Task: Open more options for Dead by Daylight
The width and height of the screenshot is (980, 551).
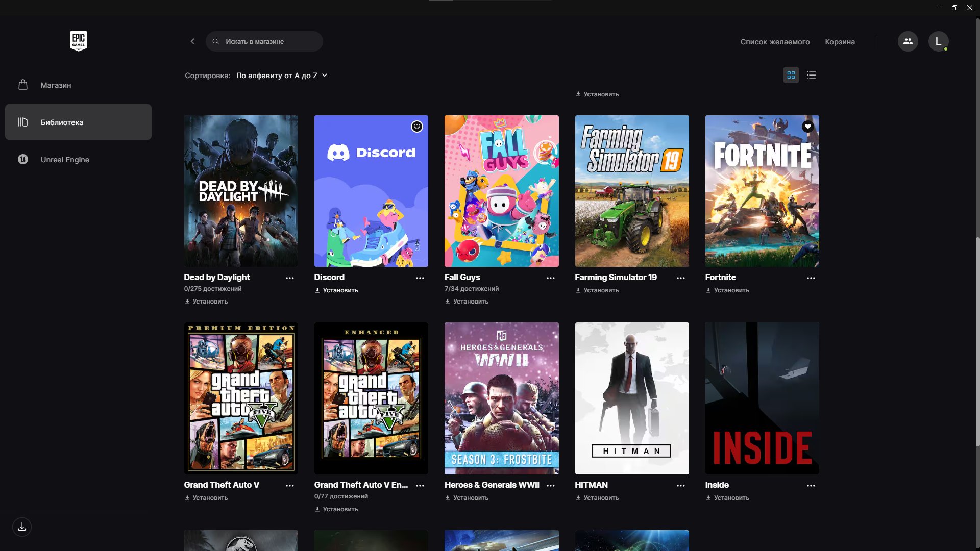Action: tap(289, 278)
